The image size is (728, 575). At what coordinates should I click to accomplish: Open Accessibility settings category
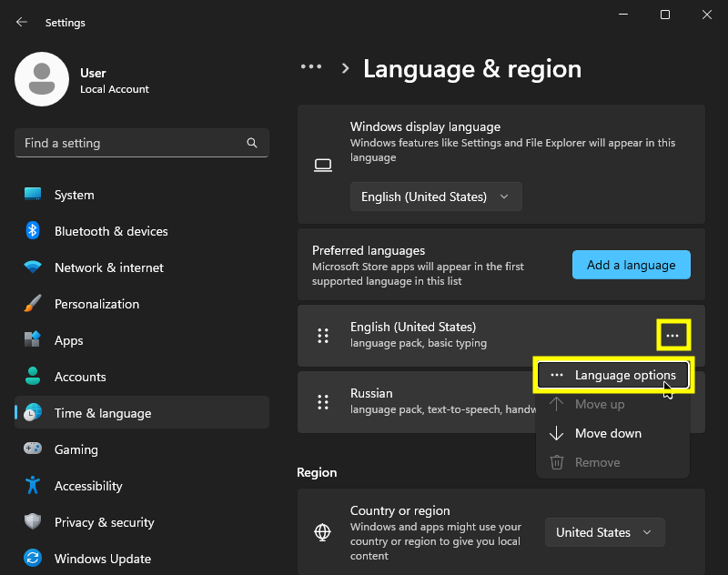pos(87,486)
